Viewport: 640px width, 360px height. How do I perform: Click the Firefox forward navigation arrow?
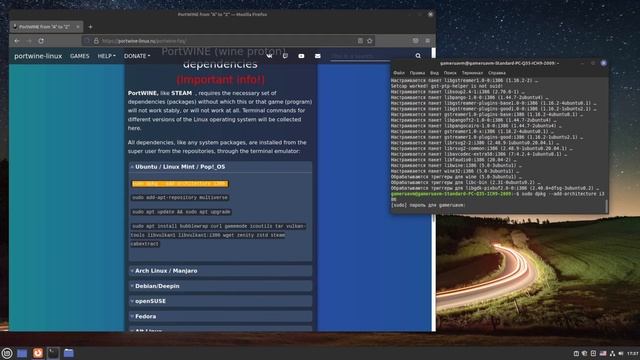coord(29,41)
